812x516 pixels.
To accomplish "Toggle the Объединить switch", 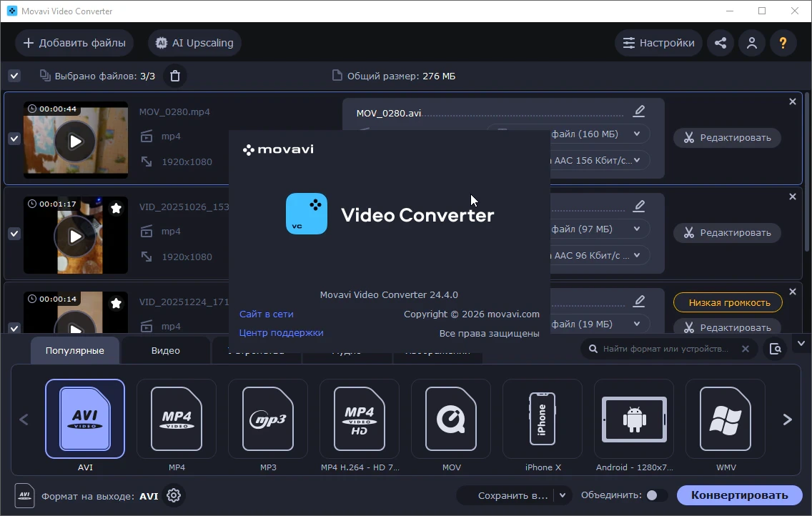I will click(655, 495).
